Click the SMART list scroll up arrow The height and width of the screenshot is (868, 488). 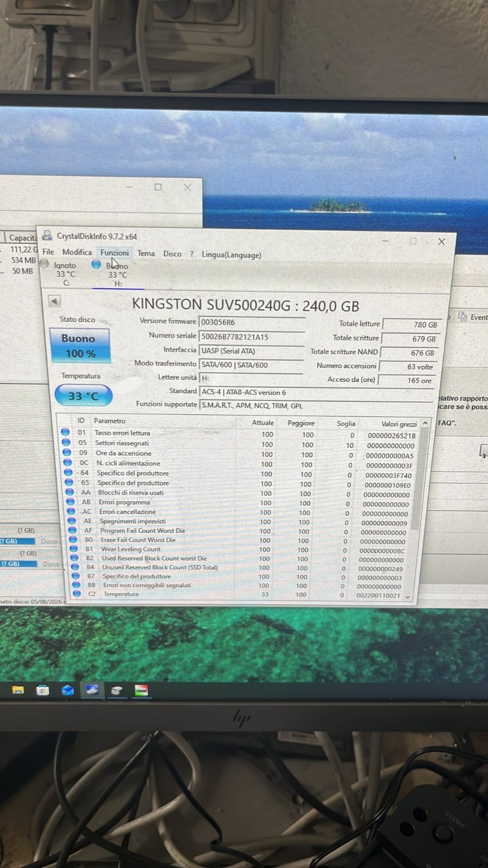tap(425, 423)
